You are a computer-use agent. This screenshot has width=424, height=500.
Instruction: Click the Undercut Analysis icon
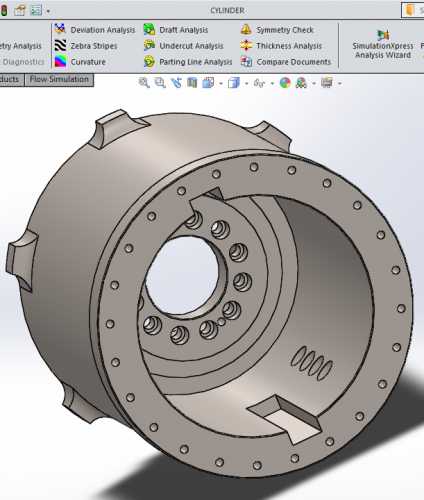[149, 45]
